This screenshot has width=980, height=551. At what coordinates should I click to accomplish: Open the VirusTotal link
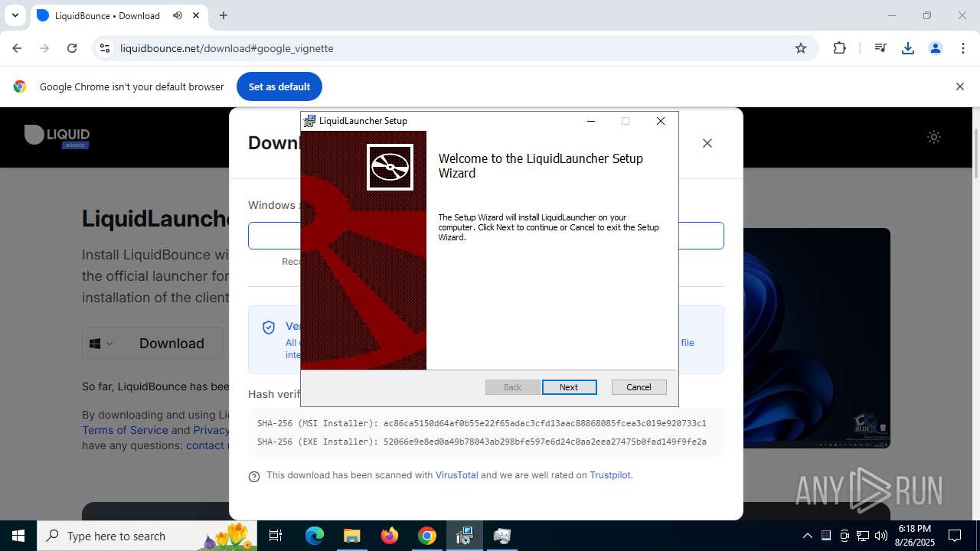(x=456, y=475)
